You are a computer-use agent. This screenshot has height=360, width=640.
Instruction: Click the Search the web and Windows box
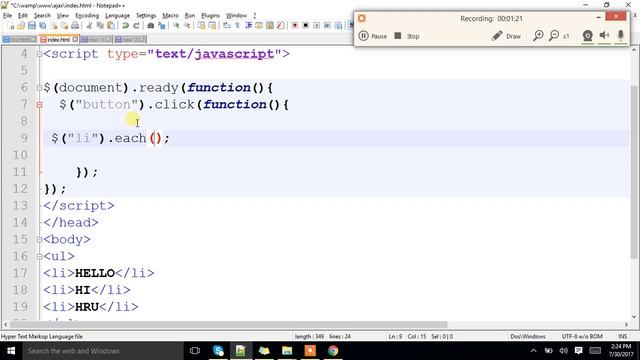point(102,351)
